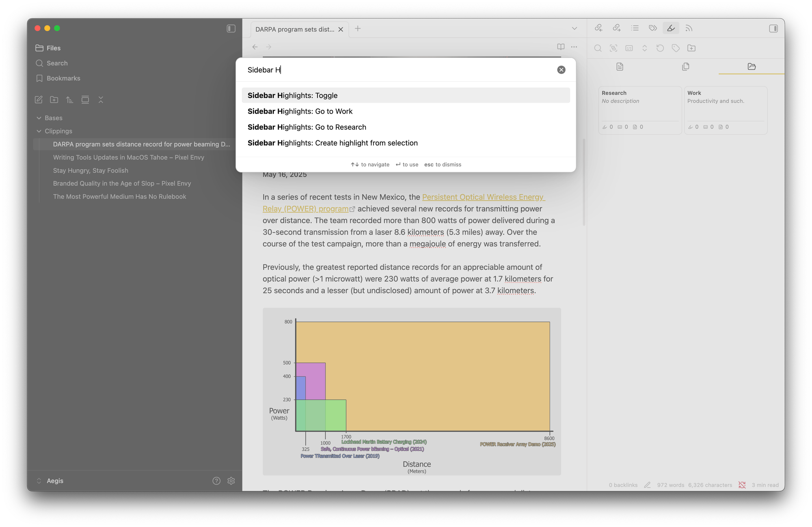Open the settings gear
The image size is (812, 527).
(231, 481)
